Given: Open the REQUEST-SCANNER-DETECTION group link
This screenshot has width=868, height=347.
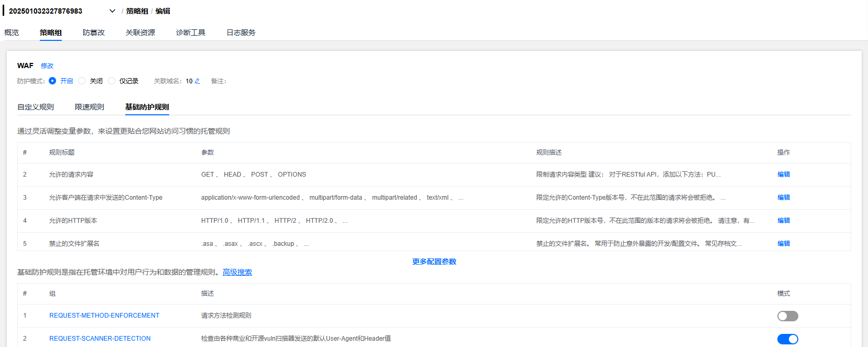Looking at the screenshot, I should tap(100, 339).
